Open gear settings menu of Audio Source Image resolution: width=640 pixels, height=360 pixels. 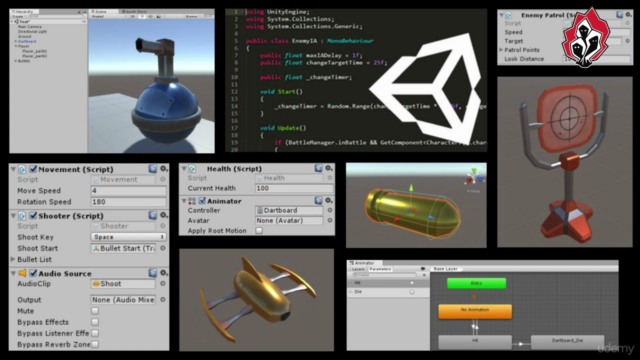pyautogui.click(x=164, y=273)
